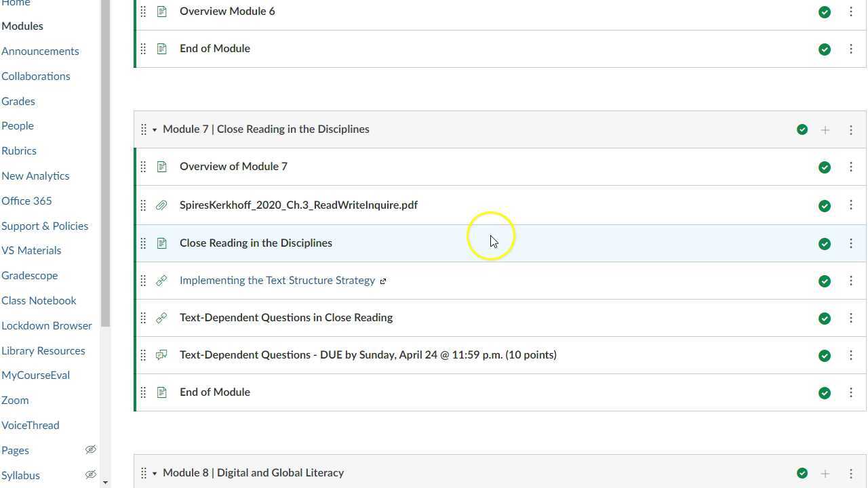Viewport: 868px width, 488px height.
Task: Open options menu for Overview of Module 7
Action: click(851, 167)
